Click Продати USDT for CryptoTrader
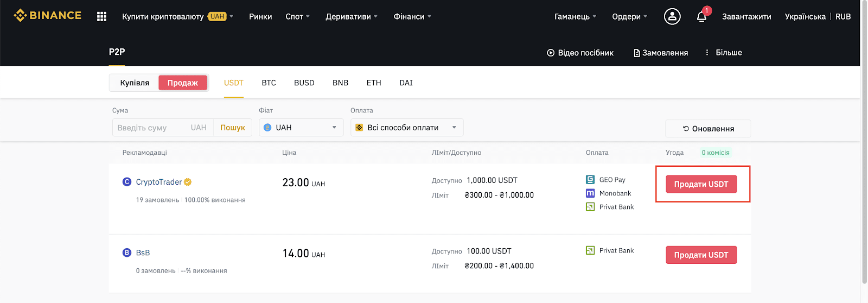The width and height of the screenshot is (868, 303). (701, 184)
